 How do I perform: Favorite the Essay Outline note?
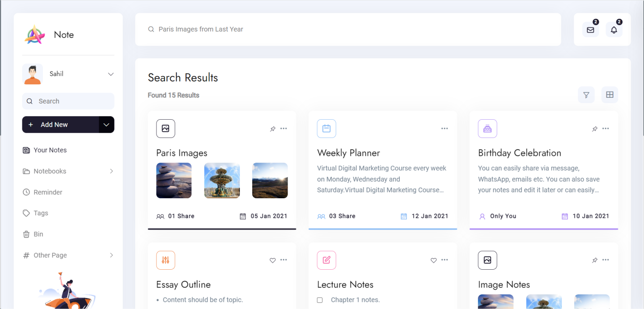tap(273, 260)
